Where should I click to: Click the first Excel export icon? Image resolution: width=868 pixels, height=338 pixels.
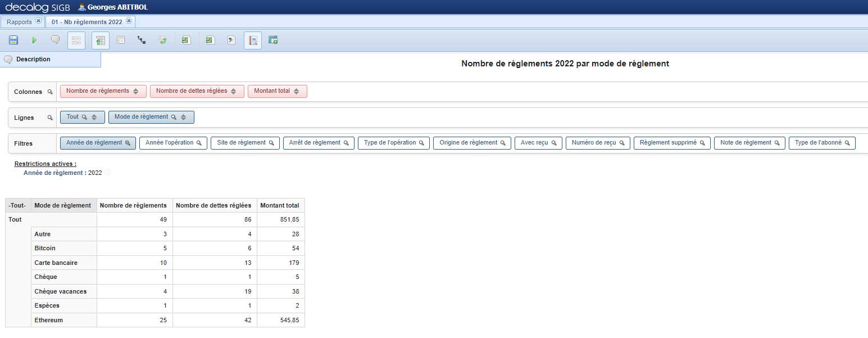[185, 40]
